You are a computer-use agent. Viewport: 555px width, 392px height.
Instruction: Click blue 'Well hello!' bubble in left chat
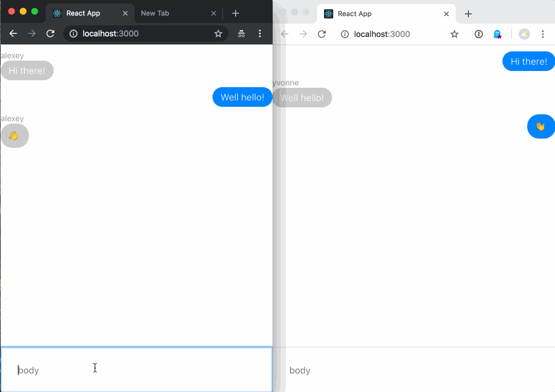(243, 97)
